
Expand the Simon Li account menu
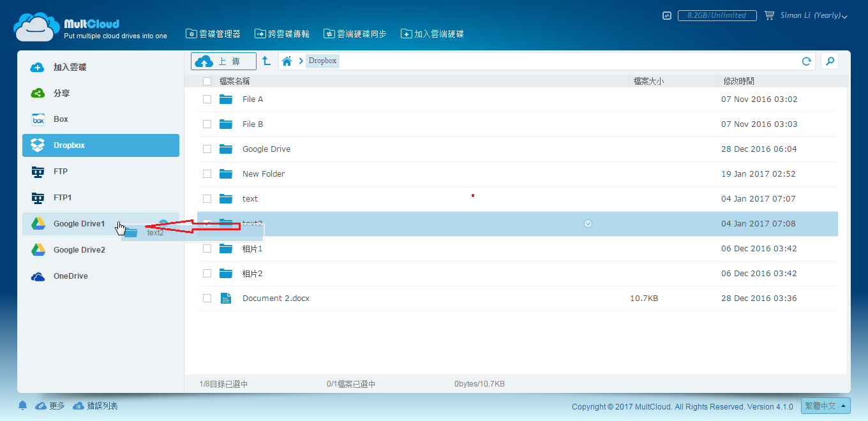(814, 15)
